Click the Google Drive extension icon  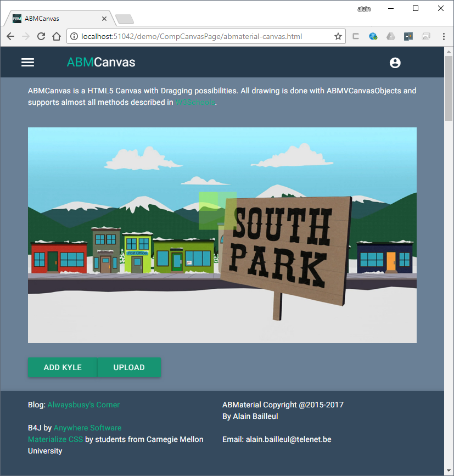pyautogui.click(x=390, y=36)
